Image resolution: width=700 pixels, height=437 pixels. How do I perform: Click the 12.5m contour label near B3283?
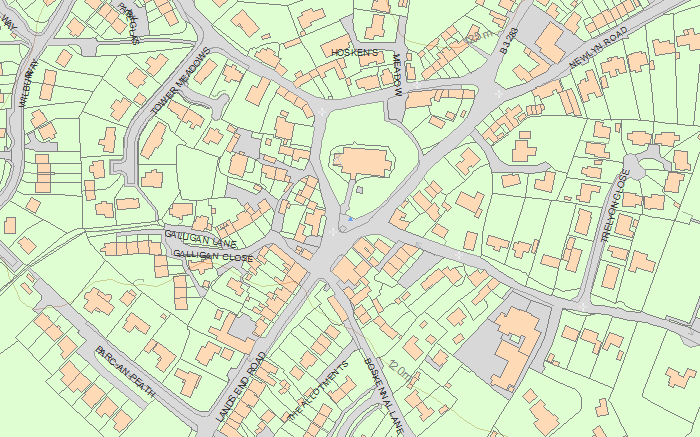(x=479, y=36)
